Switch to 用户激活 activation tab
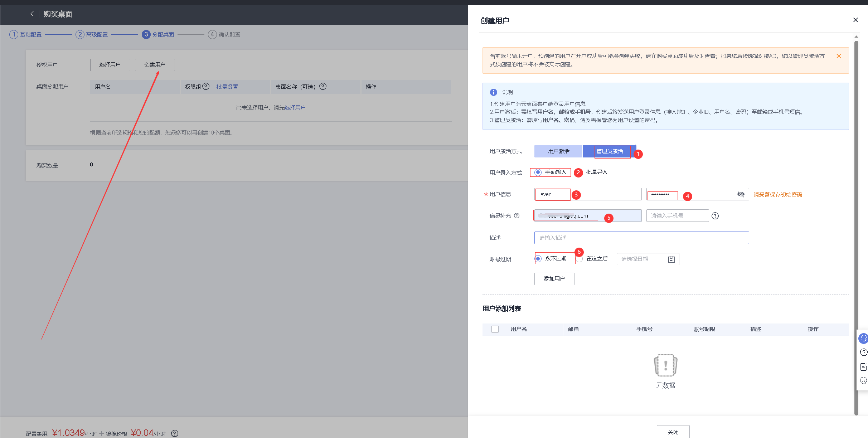Image resolution: width=868 pixels, height=438 pixels. tap(558, 151)
